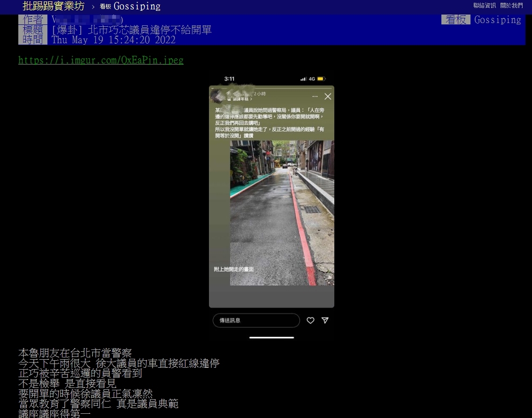Image resolution: width=532 pixels, height=418 pixels.
Task: Click the 傳送訊息 message field
Action: (x=256, y=320)
